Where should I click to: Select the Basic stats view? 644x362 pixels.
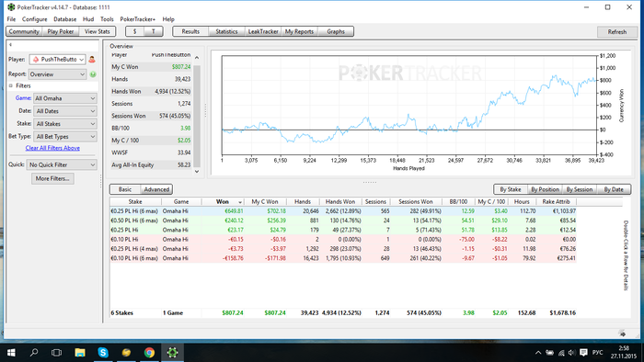(x=125, y=189)
